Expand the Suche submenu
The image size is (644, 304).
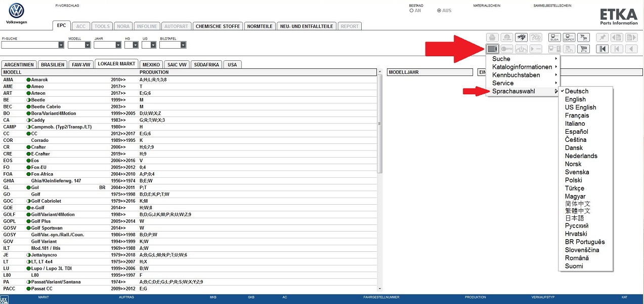pos(524,59)
